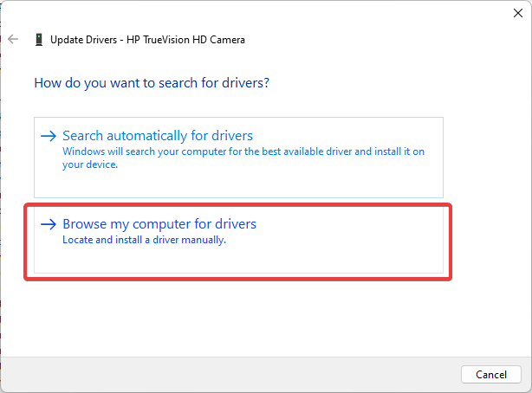Click the back arrow in the title bar

13,39
